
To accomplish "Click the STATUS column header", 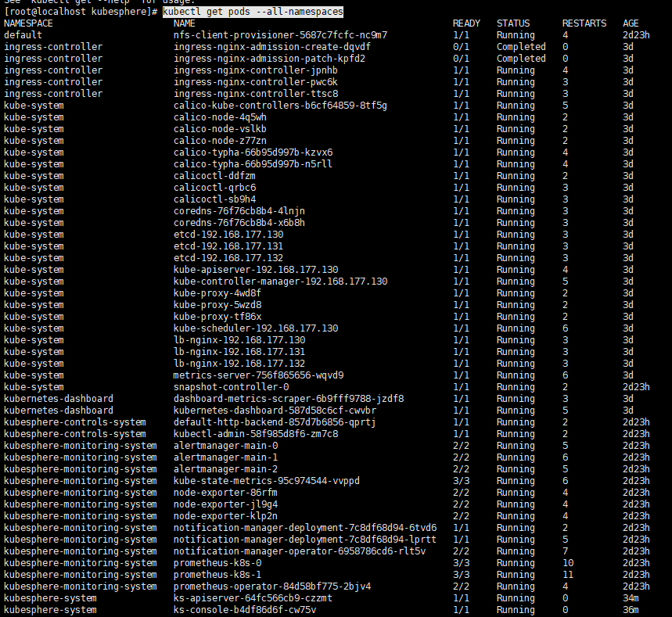I will 513,23.
